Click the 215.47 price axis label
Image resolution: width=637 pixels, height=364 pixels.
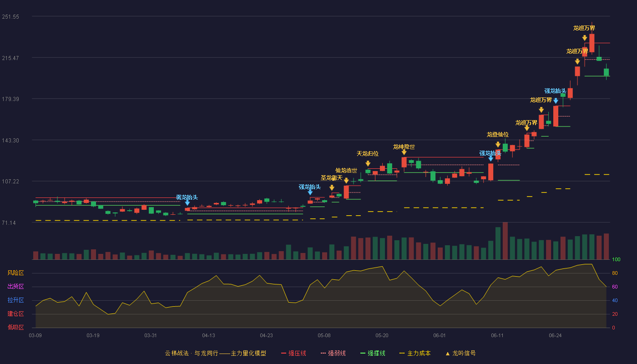10,58
